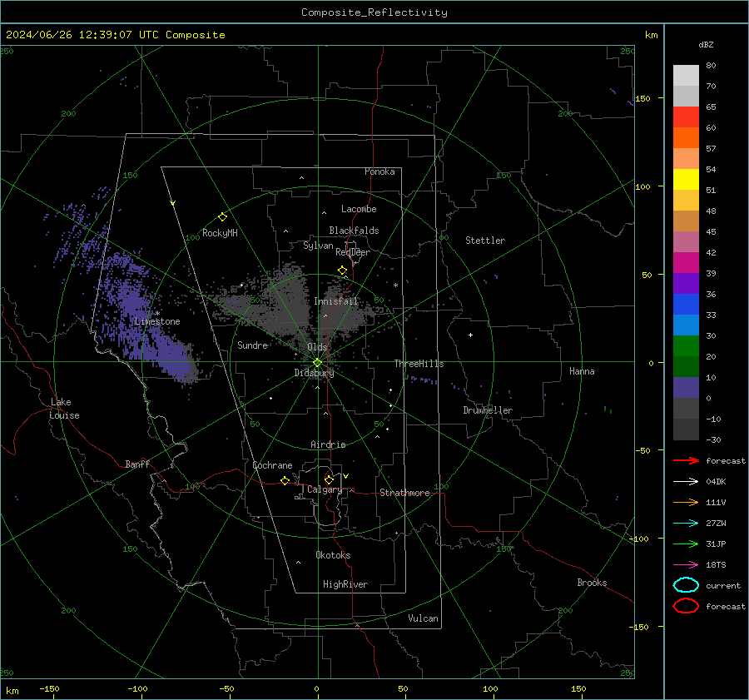Click the Banff label

(137, 464)
